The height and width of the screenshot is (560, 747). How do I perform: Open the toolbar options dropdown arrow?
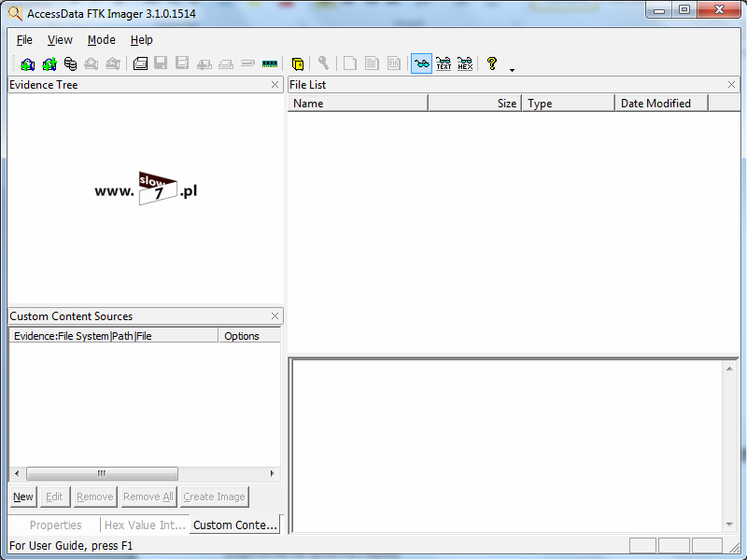click(x=512, y=70)
